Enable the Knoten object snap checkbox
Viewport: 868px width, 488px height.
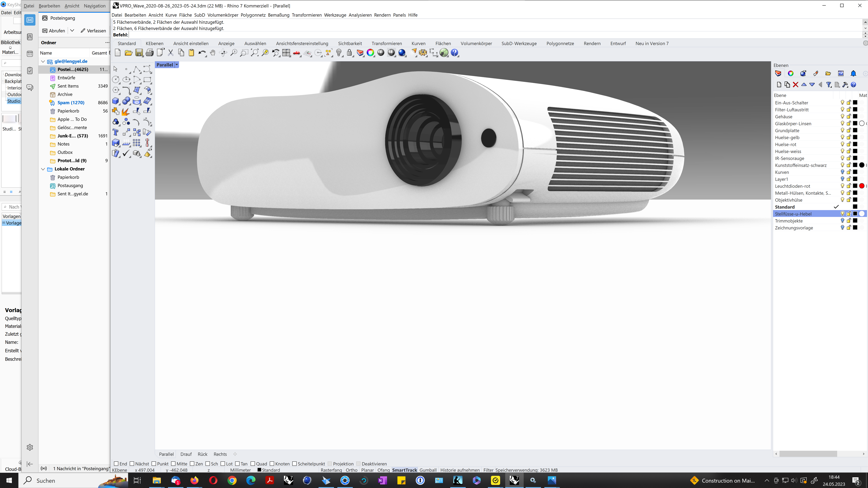(x=272, y=464)
